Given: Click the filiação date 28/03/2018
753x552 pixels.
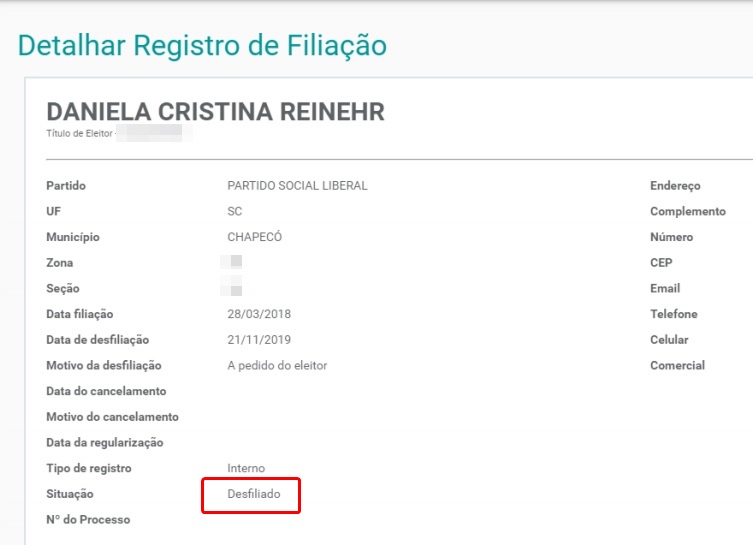Looking at the screenshot, I should (259, 315).
